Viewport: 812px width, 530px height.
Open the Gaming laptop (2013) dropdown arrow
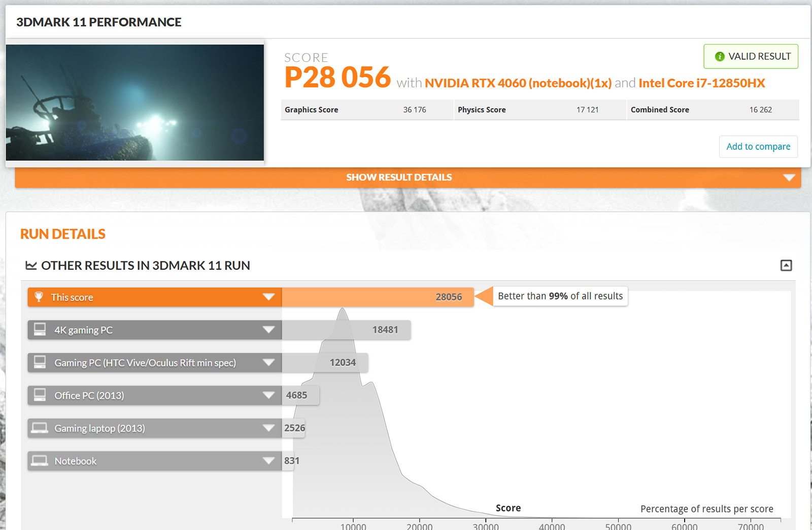[269, 428]
